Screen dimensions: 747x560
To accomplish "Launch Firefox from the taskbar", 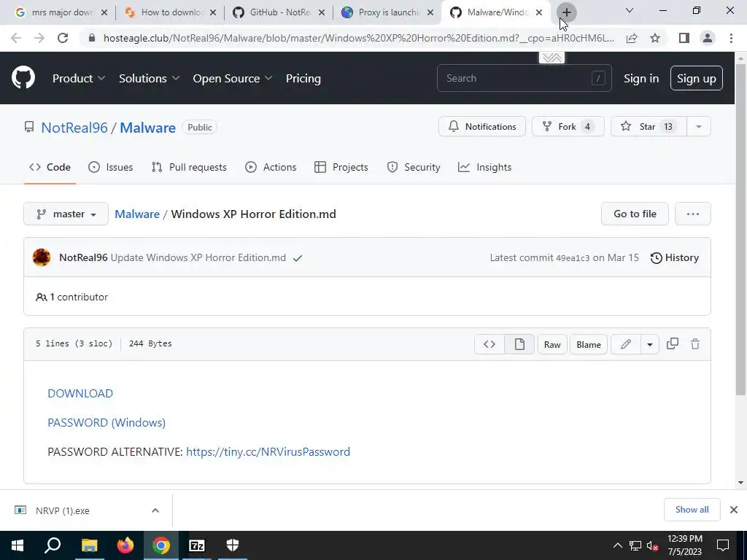I will coord(125,545).
